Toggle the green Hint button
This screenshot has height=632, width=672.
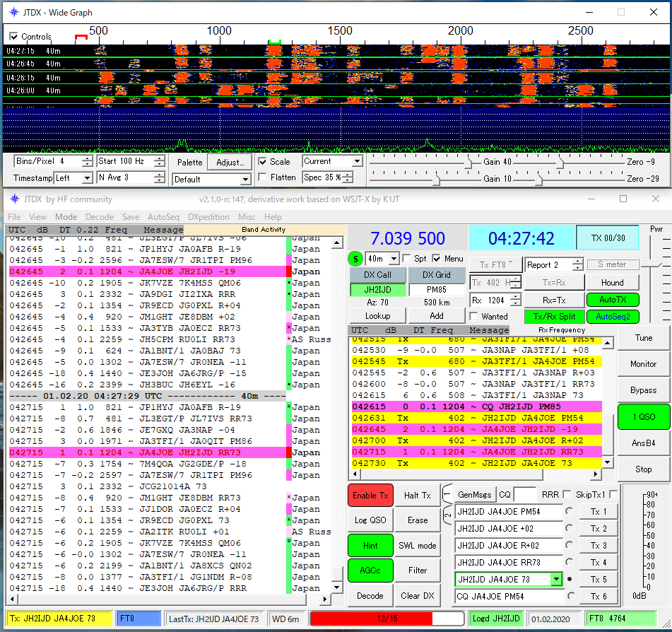pyautogui.click(x=370, y=545)
